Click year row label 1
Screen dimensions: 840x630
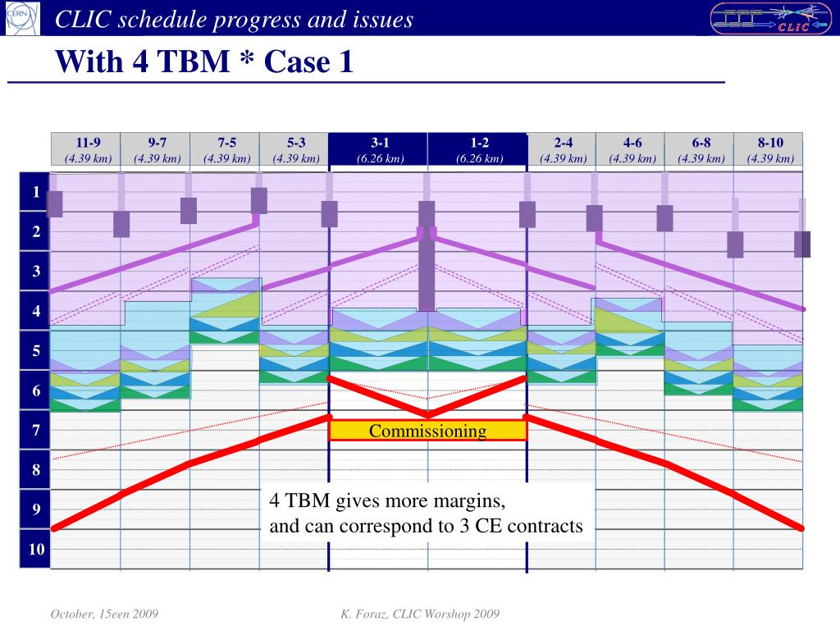(34, 192)
